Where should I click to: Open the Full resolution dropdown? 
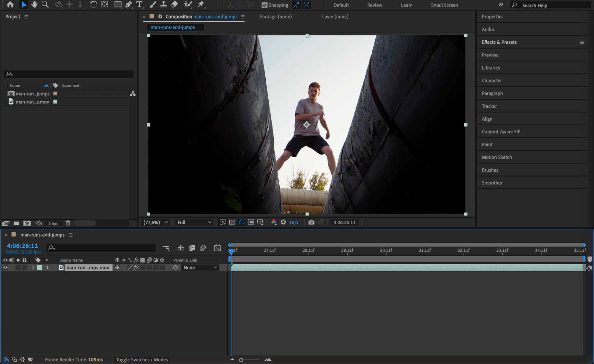[x=194, y=222]
